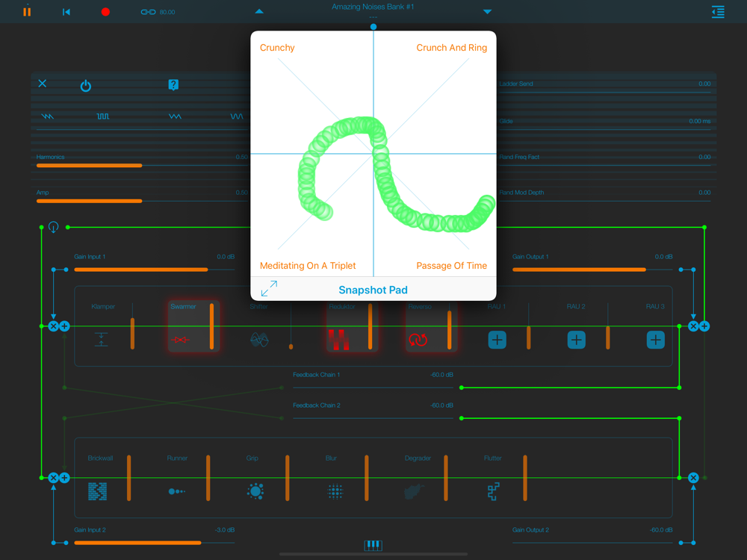The width and height of the screenshot is (747, 560).
Task: Click chain 1 output sum (+) node
Action: (x=704, y=326)
